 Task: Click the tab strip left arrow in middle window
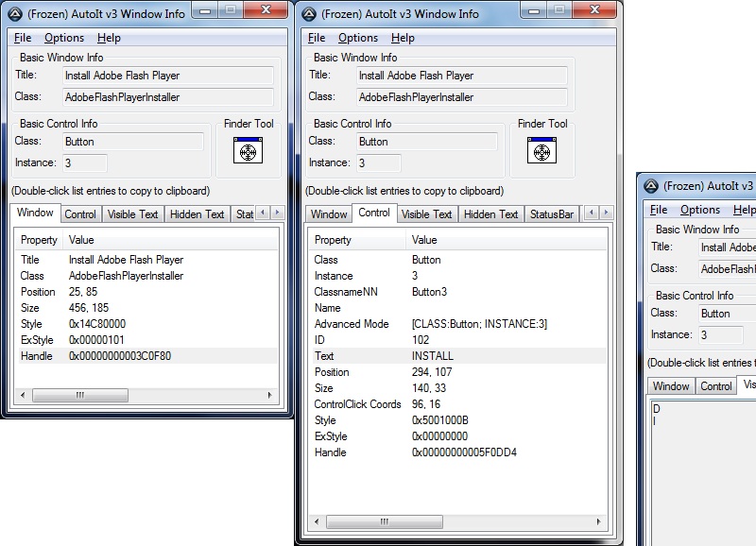click(592, 213)
